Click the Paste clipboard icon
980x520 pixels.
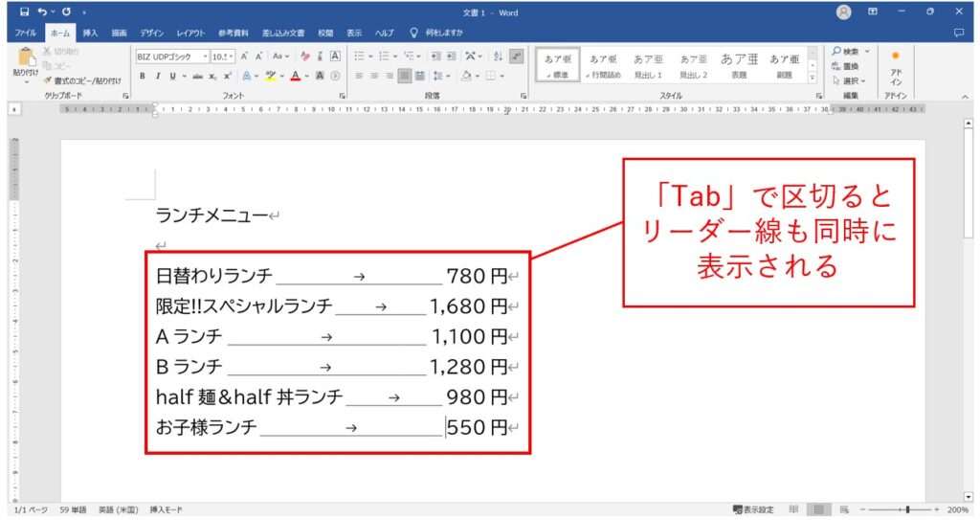tap(26, 57)
